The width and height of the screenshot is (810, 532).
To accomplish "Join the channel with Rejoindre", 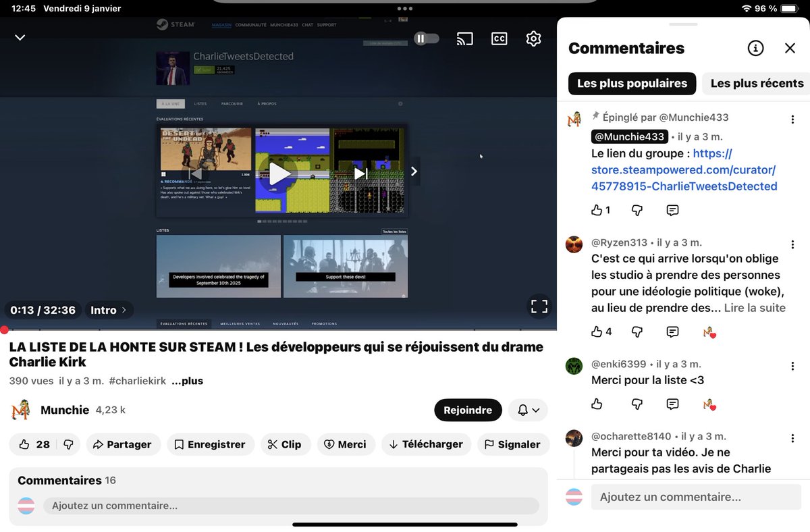I will pyautogui.click(x=468, y=410).
